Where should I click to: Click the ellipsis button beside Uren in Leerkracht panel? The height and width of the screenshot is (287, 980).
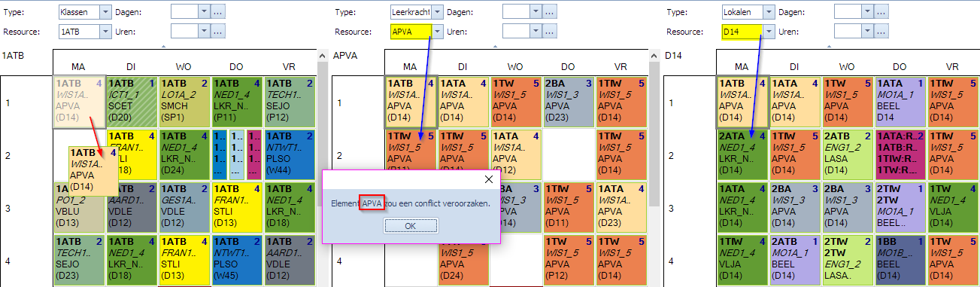click(550, 31)
